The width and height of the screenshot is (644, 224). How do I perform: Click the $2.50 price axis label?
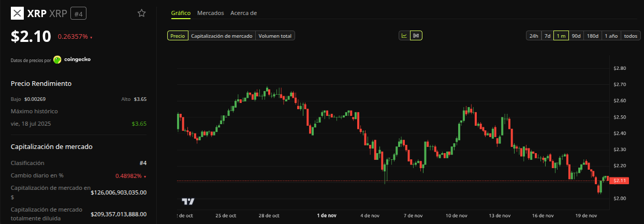[x=619, y=117]
